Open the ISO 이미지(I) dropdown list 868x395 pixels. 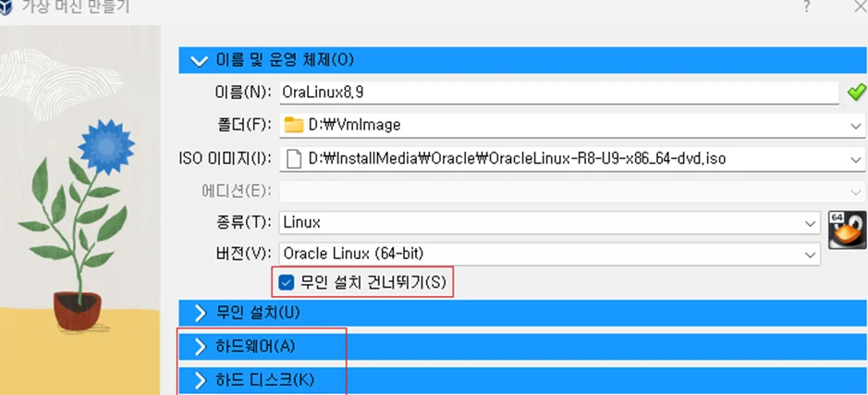855,159
